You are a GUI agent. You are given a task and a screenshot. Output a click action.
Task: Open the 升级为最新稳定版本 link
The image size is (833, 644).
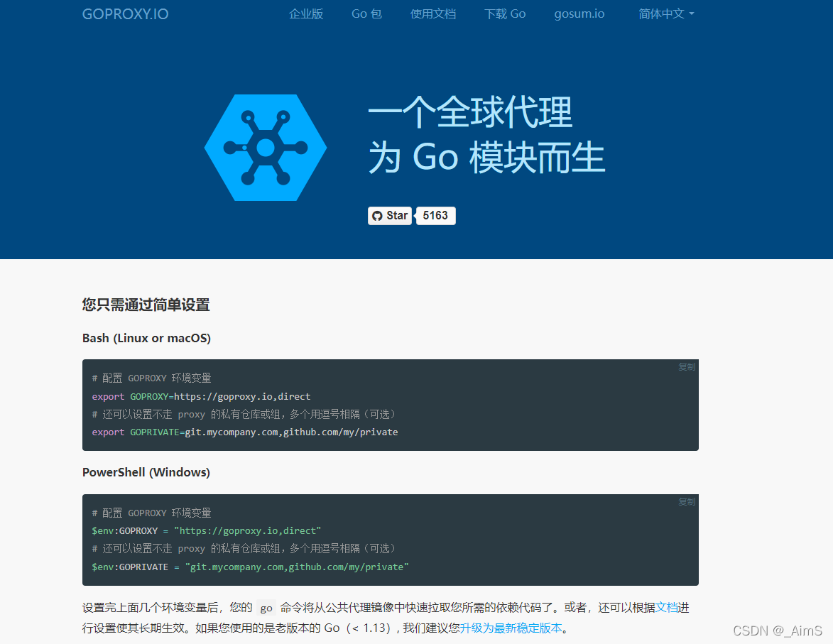(x=511, y=628)
